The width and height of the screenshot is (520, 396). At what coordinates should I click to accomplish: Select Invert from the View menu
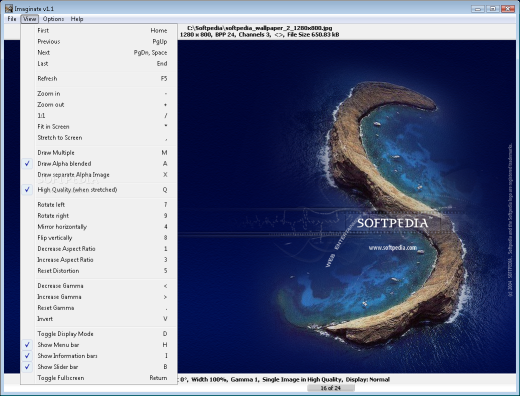[x=99, y=319]
